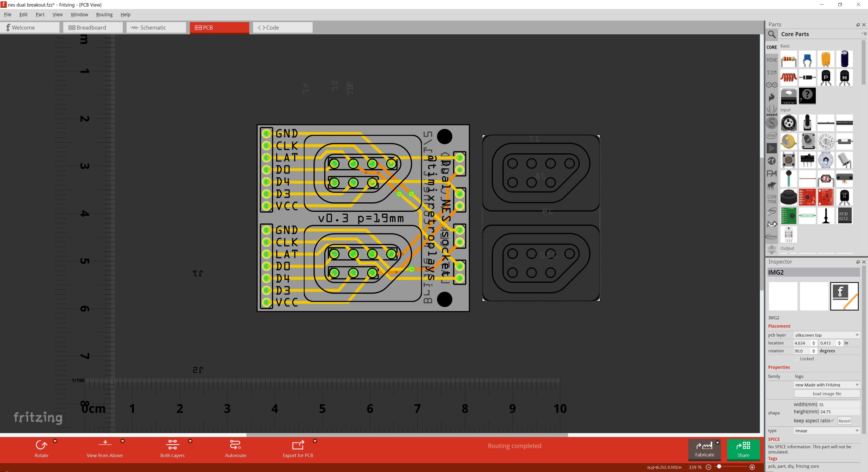868x472 pixels.
Task: Switch to the Schematic tab
Action: 156,28
